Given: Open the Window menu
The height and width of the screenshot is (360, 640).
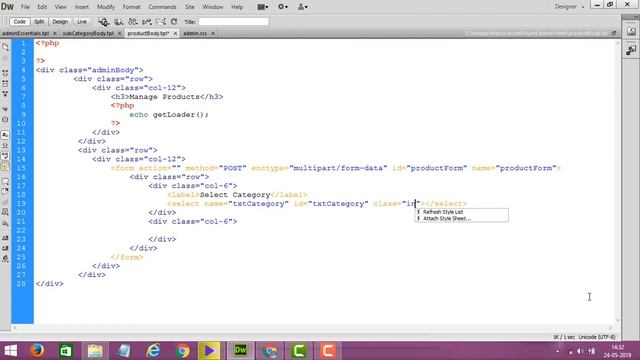Looking at the screenshot, I should [213, 7].
